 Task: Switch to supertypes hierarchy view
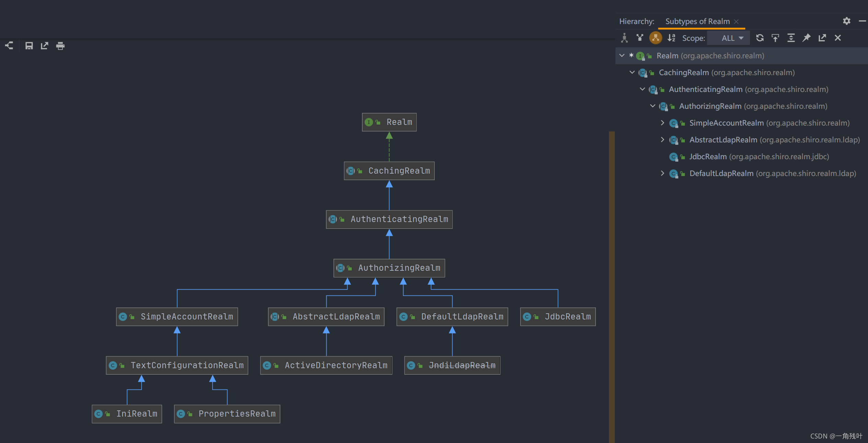point(640,38)
